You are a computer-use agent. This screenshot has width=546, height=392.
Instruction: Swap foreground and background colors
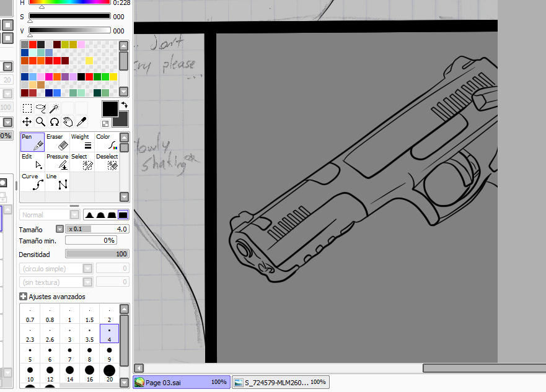click(124, 105)
